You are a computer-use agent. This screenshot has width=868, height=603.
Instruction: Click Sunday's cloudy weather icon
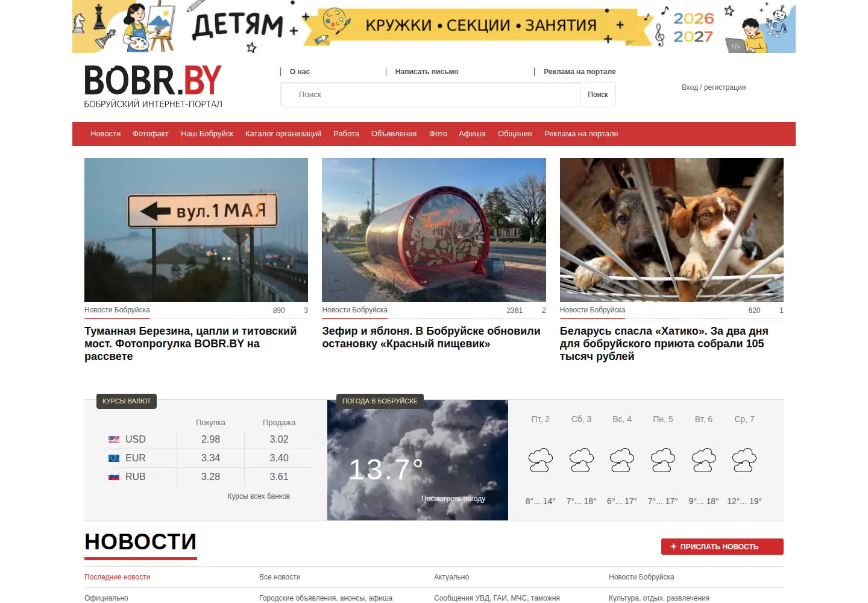point(622,460)
